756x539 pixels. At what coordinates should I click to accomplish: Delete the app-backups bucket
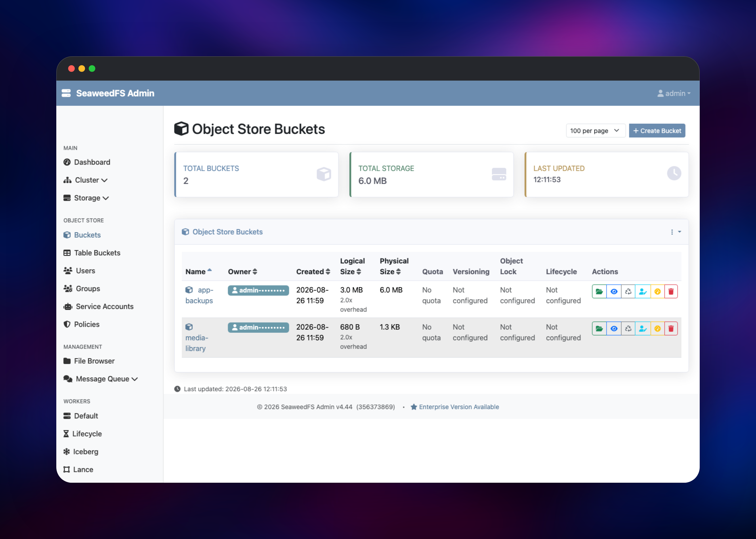[671, 292]
